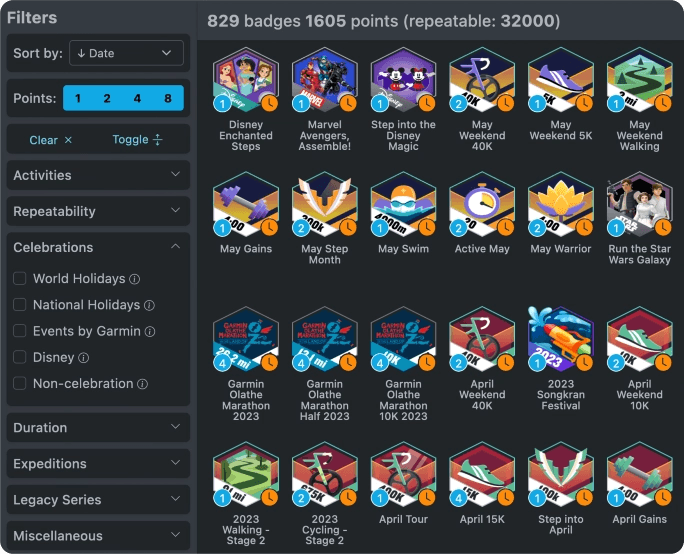Viewport: 684px width, 554px height.
Task: Click info icon next to National Holidays
Action: (149, 305)
